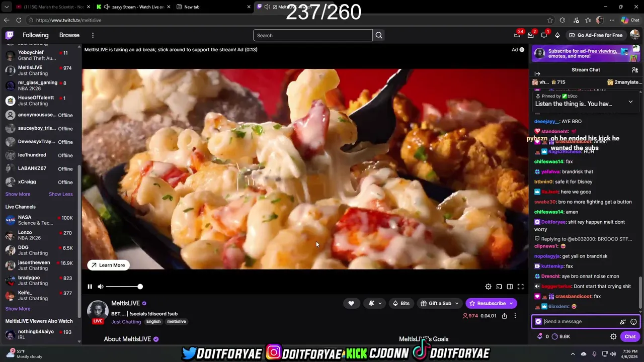Open the chat community users icon
The image size is (644, 362).
[635, 70]
